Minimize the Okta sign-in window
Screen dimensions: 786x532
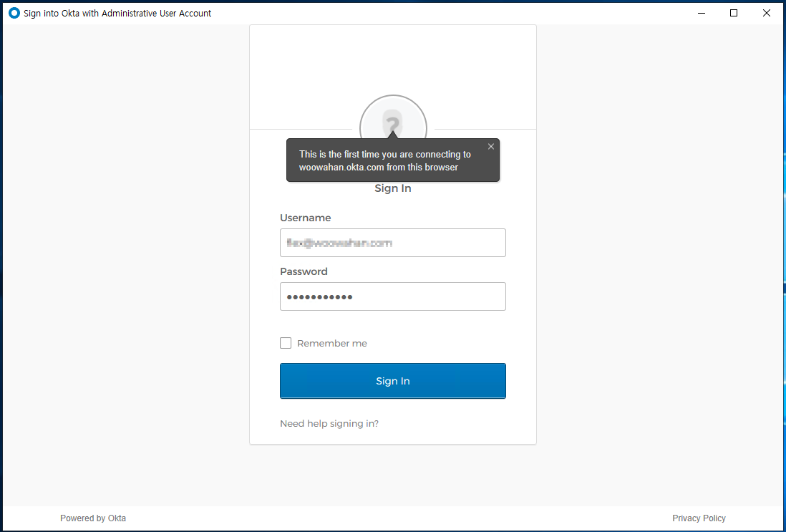(702, 13)
